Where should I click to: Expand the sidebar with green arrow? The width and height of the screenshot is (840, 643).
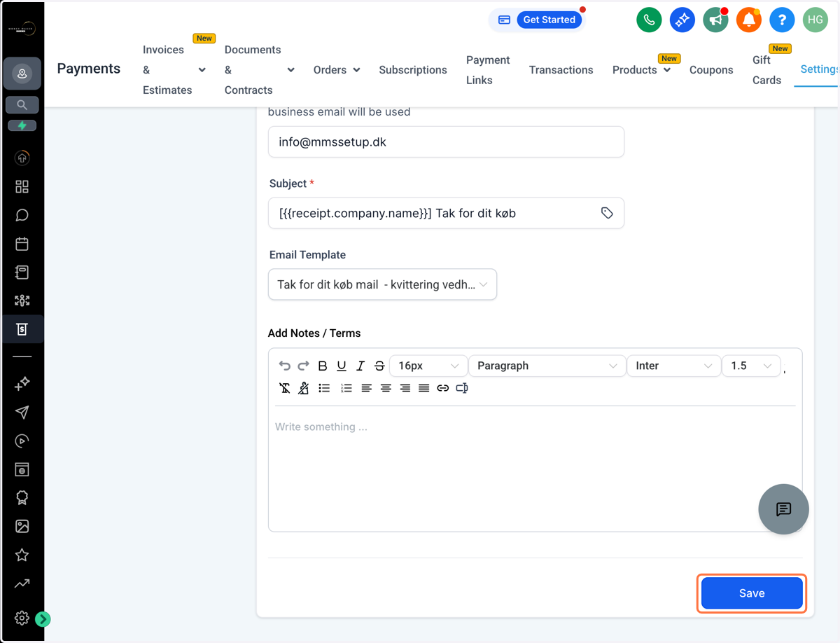click(x=43, y=618)
